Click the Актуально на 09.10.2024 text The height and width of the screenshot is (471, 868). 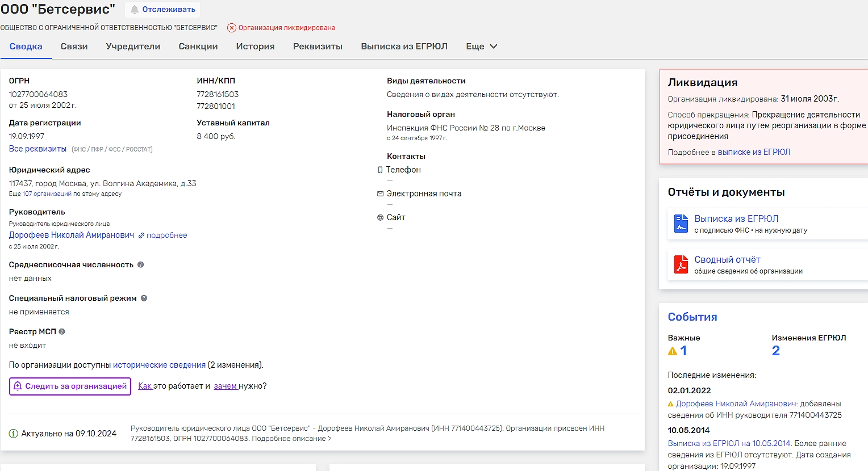pyautogui.click(x=69, y=434)
